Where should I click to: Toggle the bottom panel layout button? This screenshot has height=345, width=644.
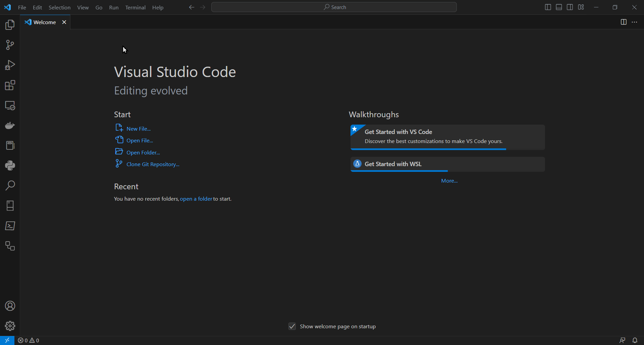click(559, 7)
